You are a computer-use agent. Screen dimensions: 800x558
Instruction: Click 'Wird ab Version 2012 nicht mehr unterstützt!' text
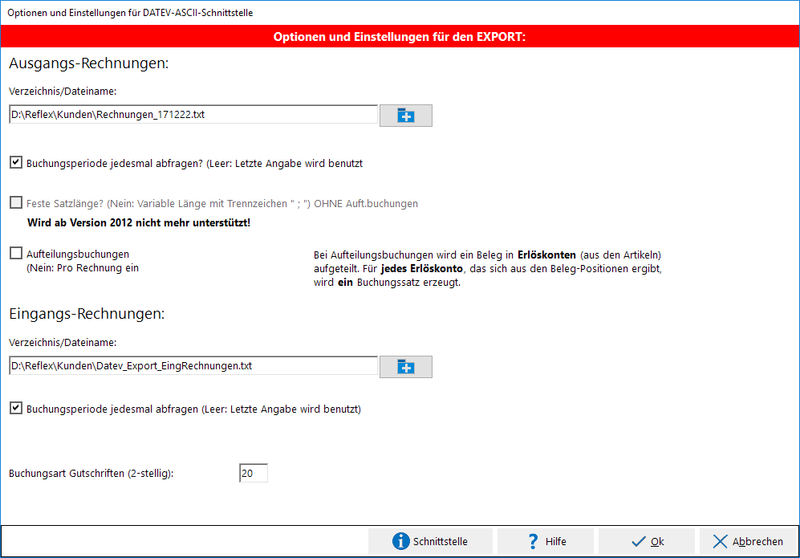coord(139,223)
